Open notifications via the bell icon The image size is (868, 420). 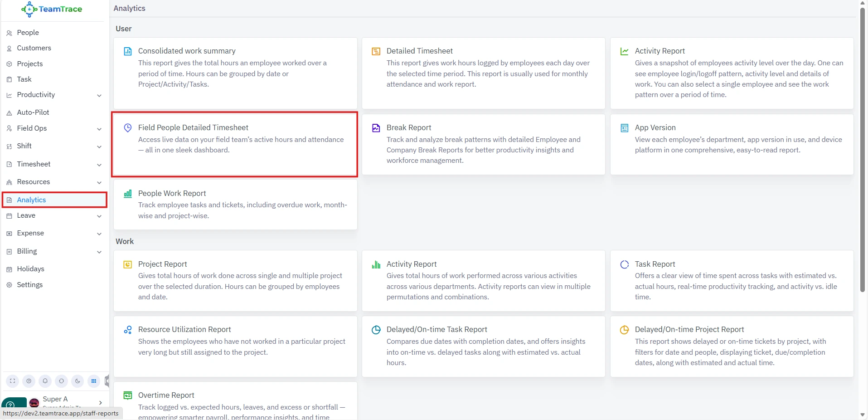click(x=45, y=381)
